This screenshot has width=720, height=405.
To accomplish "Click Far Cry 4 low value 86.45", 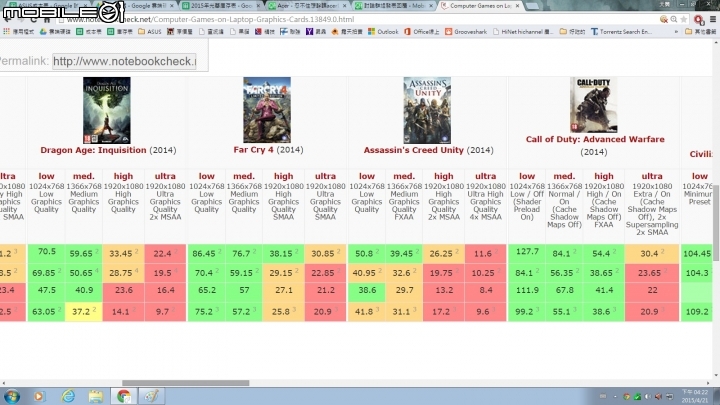I will tap(207, 253).
